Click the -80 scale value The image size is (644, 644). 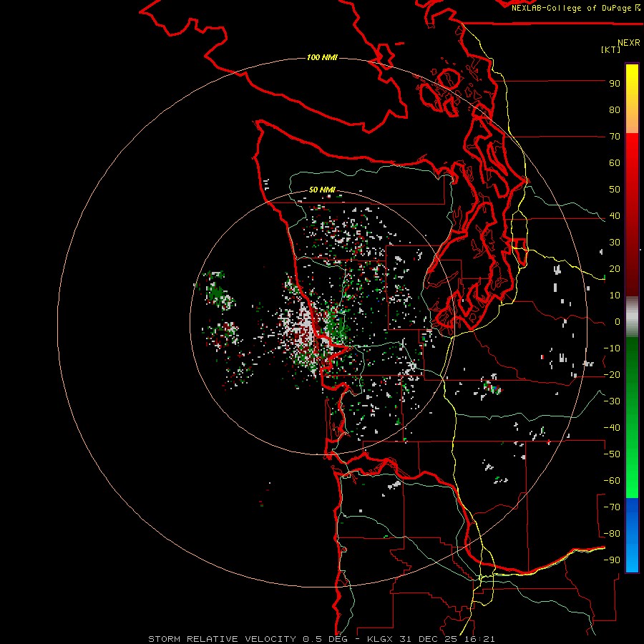coord(612,534)
